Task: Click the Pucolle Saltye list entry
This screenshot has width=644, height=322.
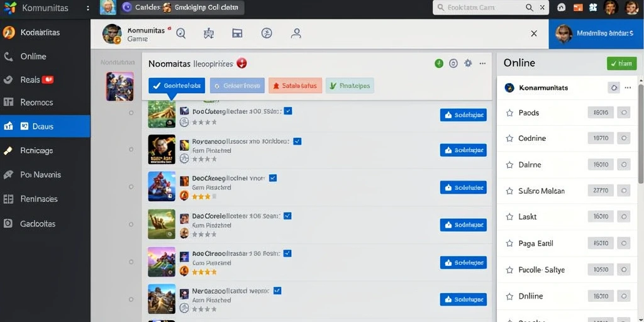Action: pyautogui.click(x=567, y=270)
